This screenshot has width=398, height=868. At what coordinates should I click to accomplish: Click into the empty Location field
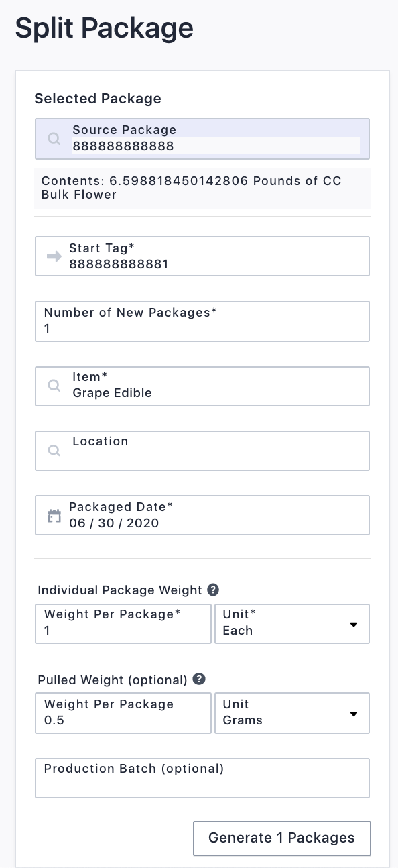click(202, 451)
